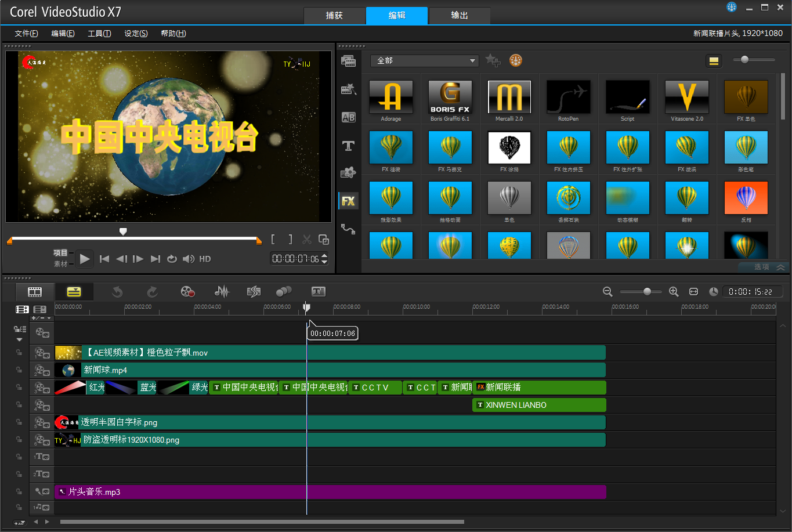Toggle HD preview
Screen dimensions: 792x532
205,259
